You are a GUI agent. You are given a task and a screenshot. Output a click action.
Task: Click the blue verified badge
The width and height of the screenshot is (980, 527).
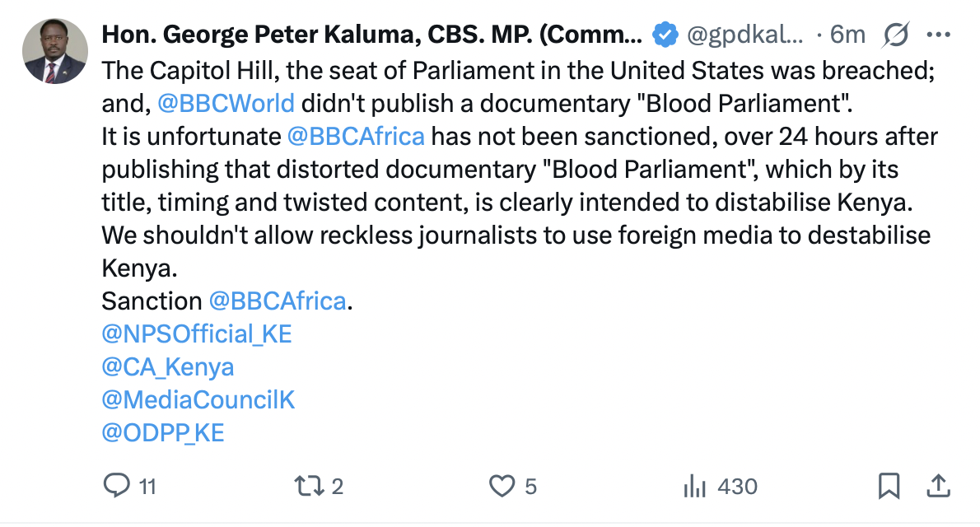664,35
